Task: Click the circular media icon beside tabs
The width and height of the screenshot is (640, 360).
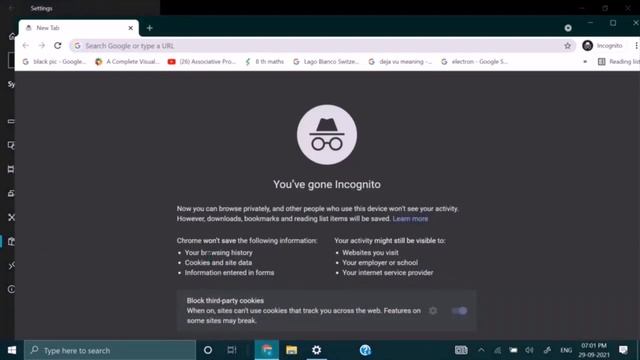Action: (568, 28)
